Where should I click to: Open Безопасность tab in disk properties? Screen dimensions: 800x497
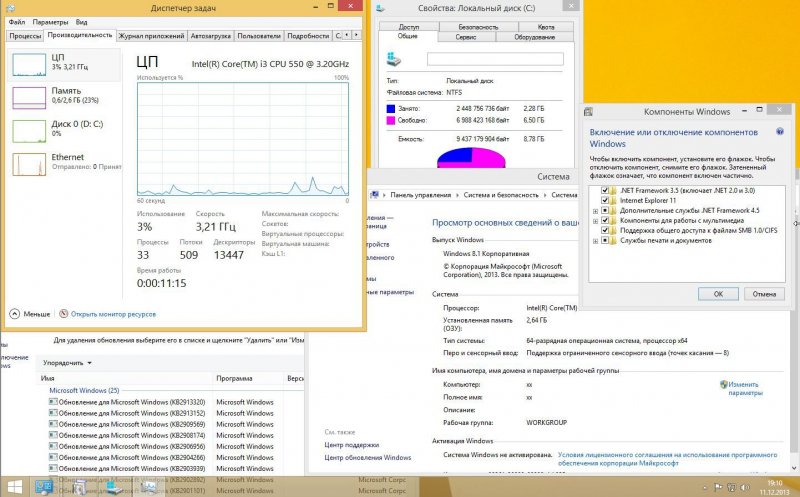(478, 27)
